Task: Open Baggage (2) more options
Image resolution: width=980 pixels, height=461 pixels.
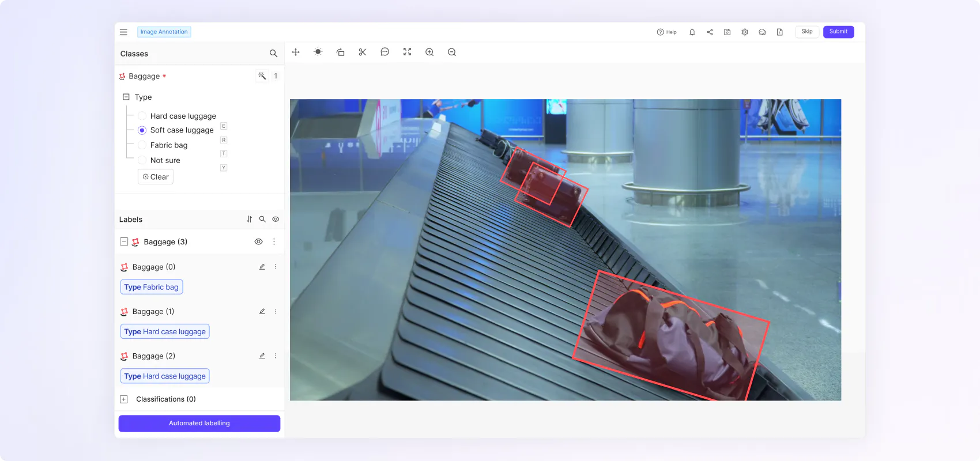Action: coord(275,356)
